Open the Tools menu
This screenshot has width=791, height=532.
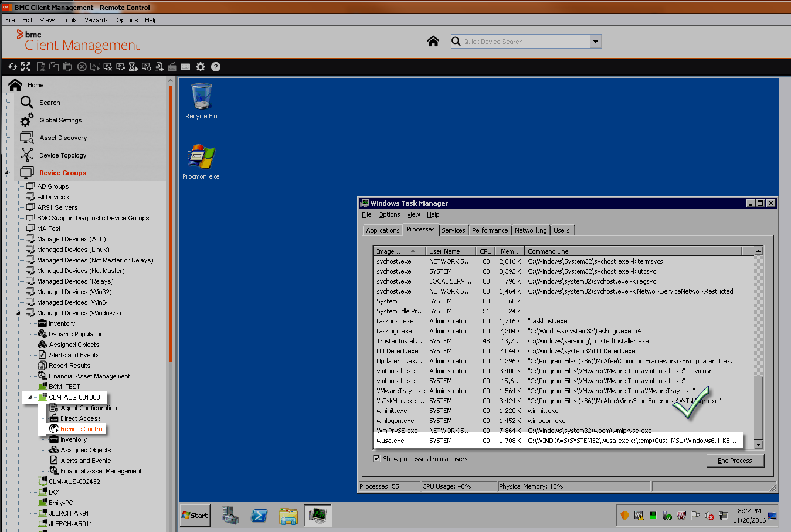(x=70, y=20)
